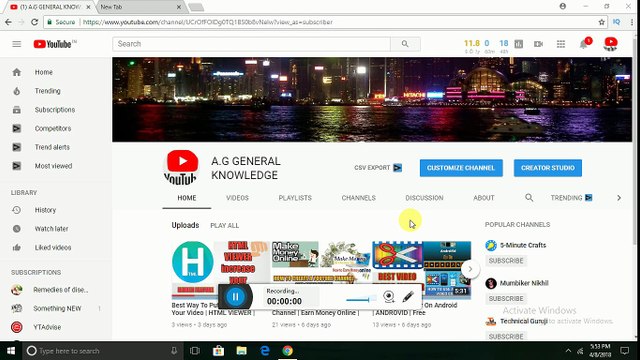Screen dimensions: 640x360
Task: Open the vidIQ TRENDING tab
Action: point(571,198)
